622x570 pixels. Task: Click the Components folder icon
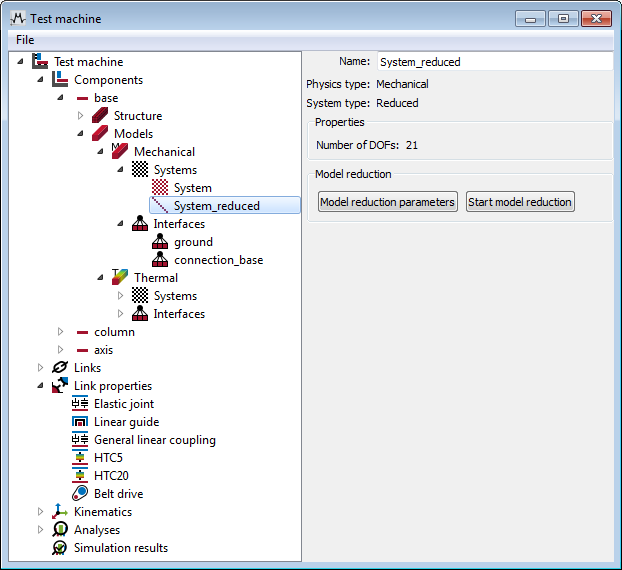point(60,79)
